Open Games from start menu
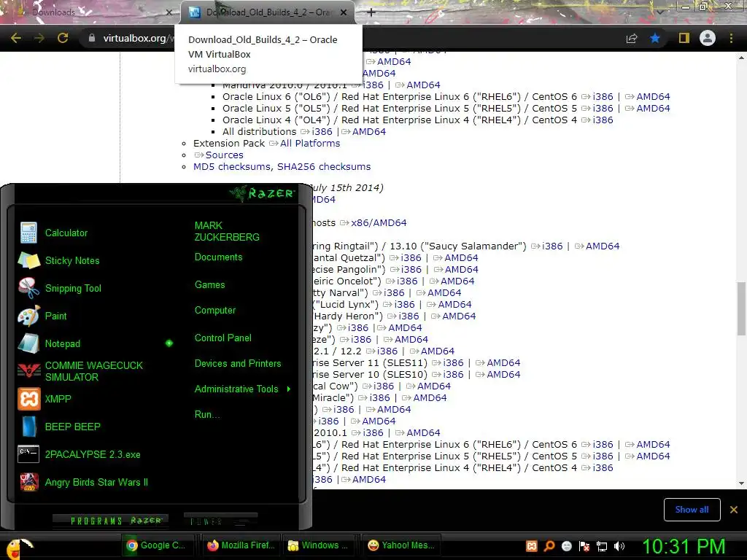This screenshot has width=747, height=560. pyautogui.click(x=209, y=285)
